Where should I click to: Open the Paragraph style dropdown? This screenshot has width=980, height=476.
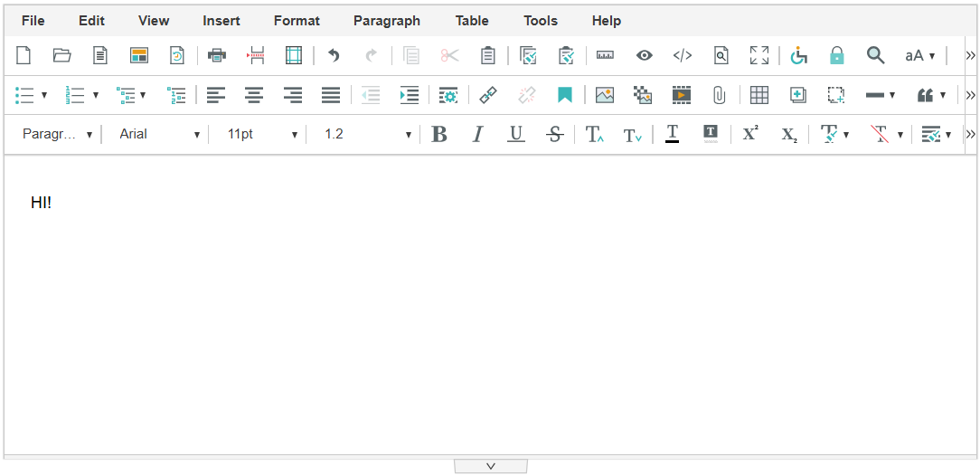(x=58, y=134)
